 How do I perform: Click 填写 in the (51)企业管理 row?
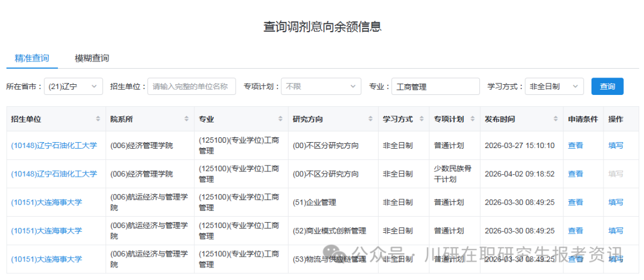point(615,202)
